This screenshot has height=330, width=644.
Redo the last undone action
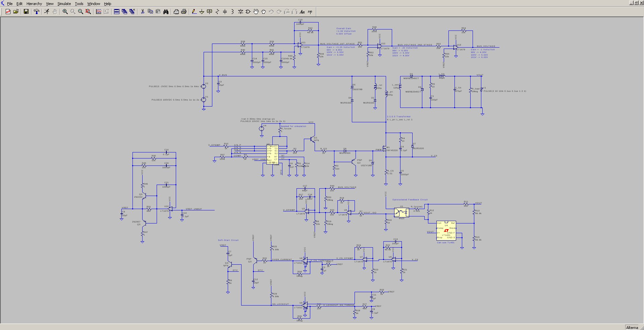[x=279, y=12]
